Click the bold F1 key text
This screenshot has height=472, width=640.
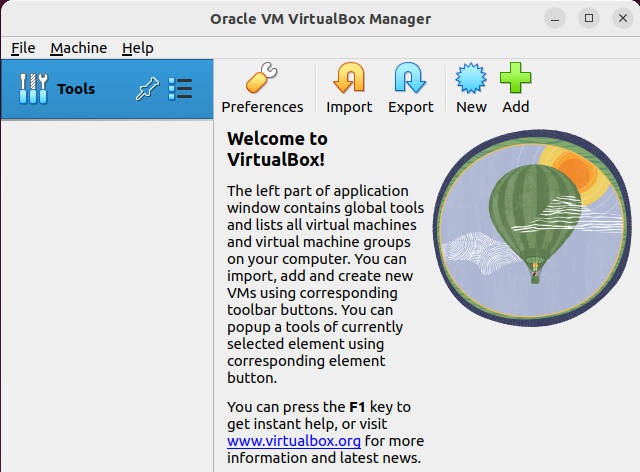[x=357, y=407]
